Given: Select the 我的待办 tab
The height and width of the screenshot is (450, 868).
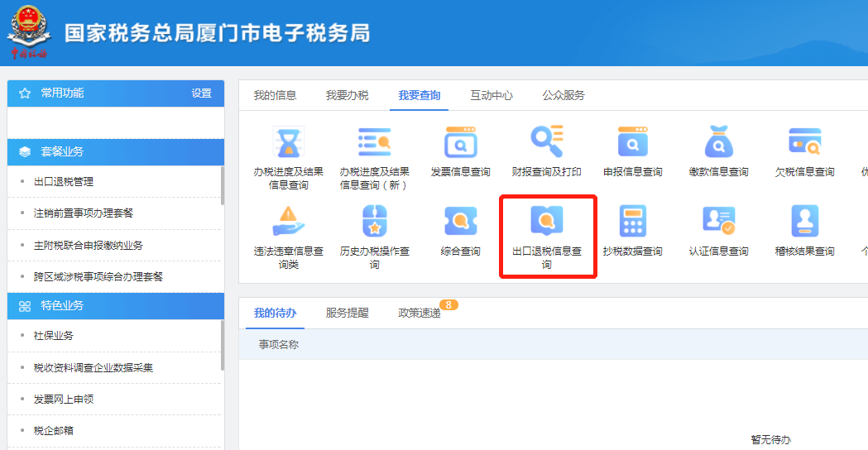Looking at the screenshot, I should pos(275,314).
